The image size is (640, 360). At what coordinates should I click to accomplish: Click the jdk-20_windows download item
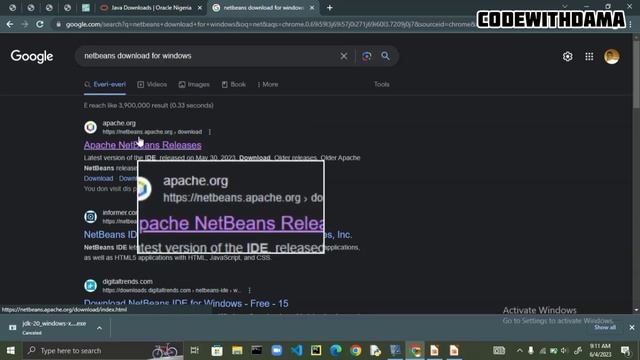[x=53, y=327]
